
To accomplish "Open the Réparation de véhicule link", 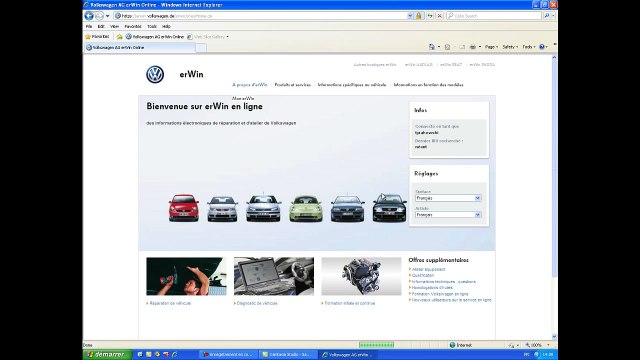I will (170, 303).
